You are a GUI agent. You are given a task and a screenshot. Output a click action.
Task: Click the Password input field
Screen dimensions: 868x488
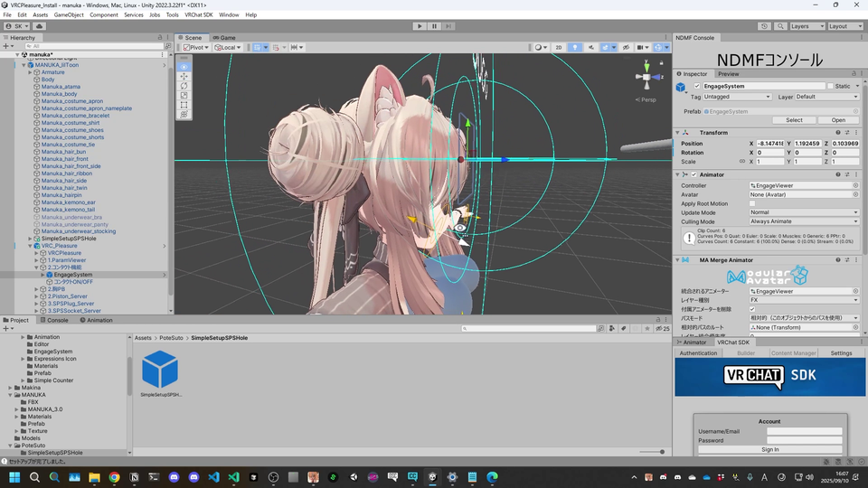(804, 440)
